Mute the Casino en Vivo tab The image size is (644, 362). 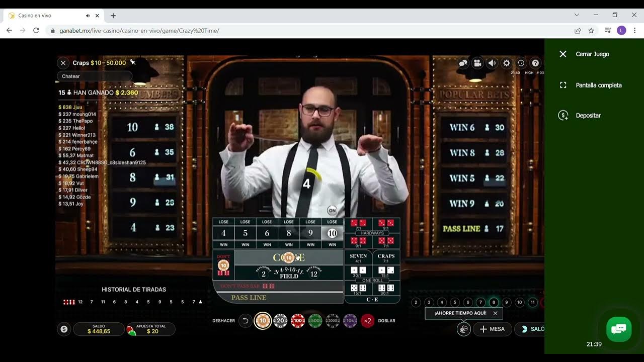tap(88, 16)
